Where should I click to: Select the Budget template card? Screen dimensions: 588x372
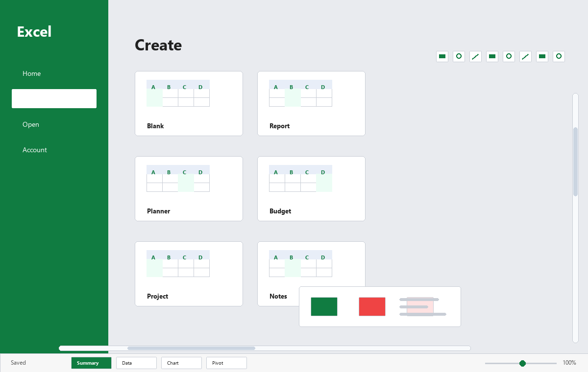tap(311, 188)
